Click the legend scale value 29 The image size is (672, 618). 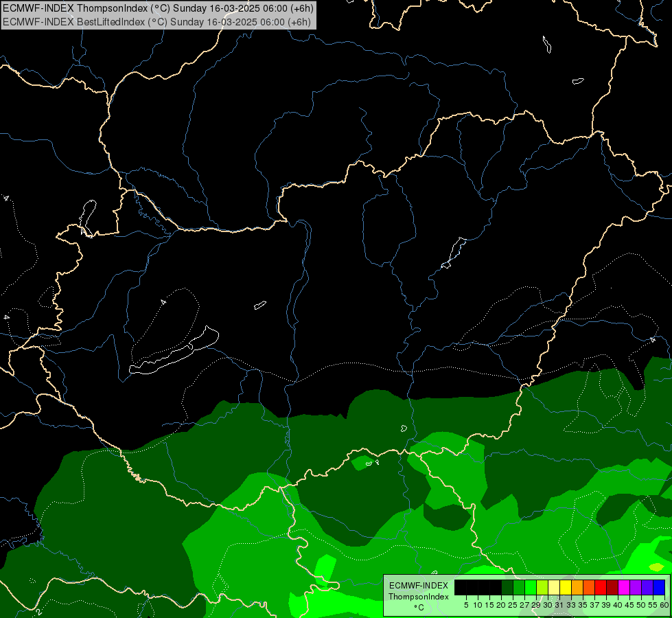click(535, 605)
